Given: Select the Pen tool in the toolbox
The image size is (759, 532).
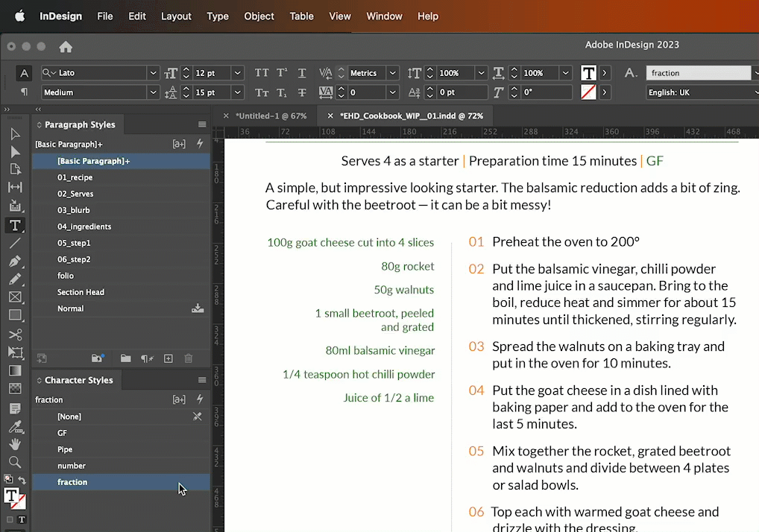Looking at the screenshot, I should tap(15, 262).
